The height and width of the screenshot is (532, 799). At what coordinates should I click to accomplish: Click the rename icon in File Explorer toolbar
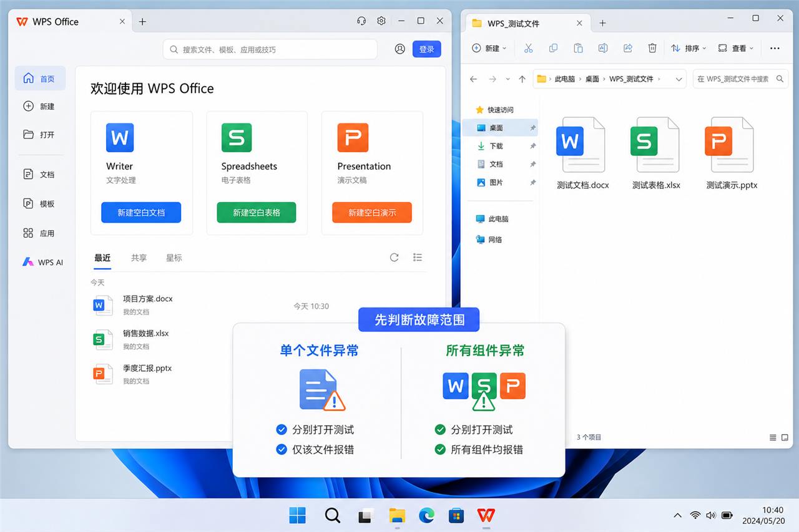[x=603, y=48]
